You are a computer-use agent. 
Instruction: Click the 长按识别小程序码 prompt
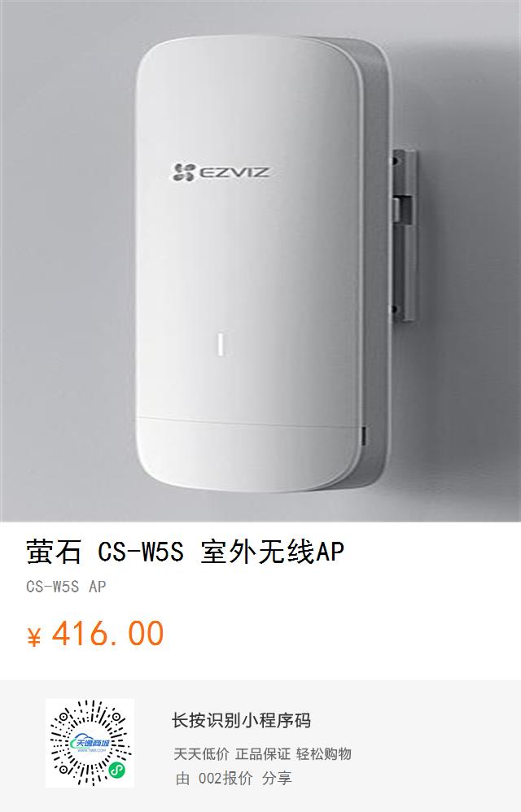tap(241, 721)
